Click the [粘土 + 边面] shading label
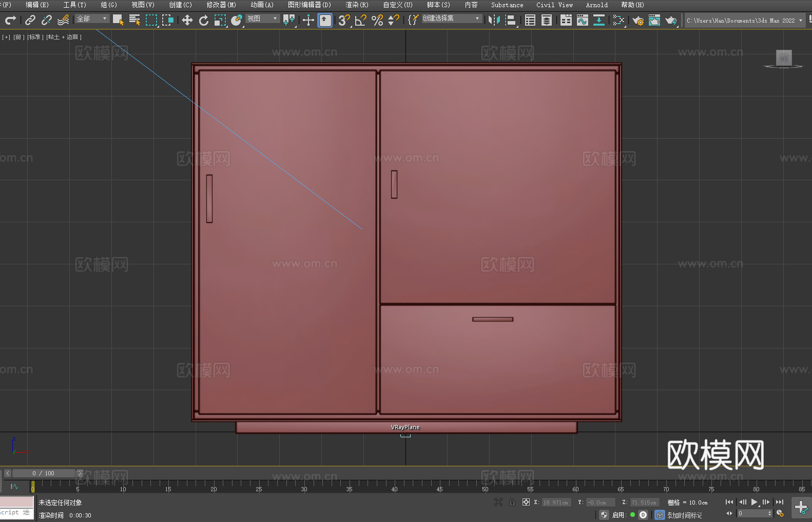The width and height of the screenshot is (812, 522). pyautogui.click(x=64, y=37)
